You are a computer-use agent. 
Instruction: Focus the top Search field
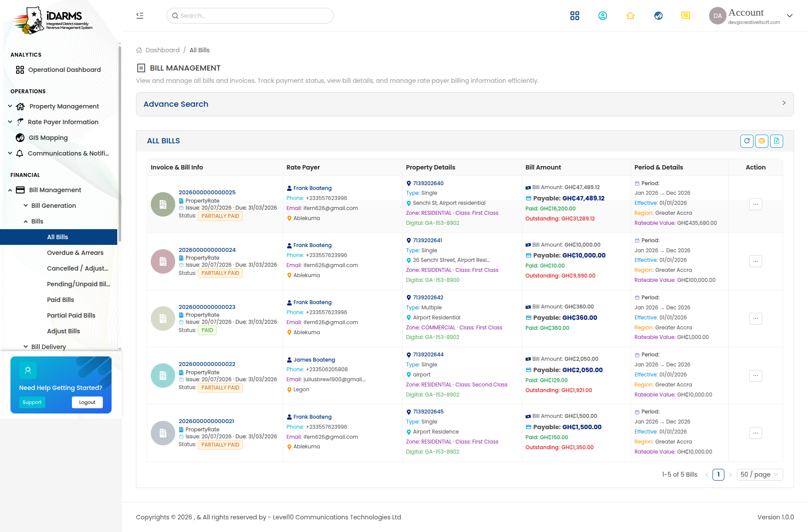[250, 16]
